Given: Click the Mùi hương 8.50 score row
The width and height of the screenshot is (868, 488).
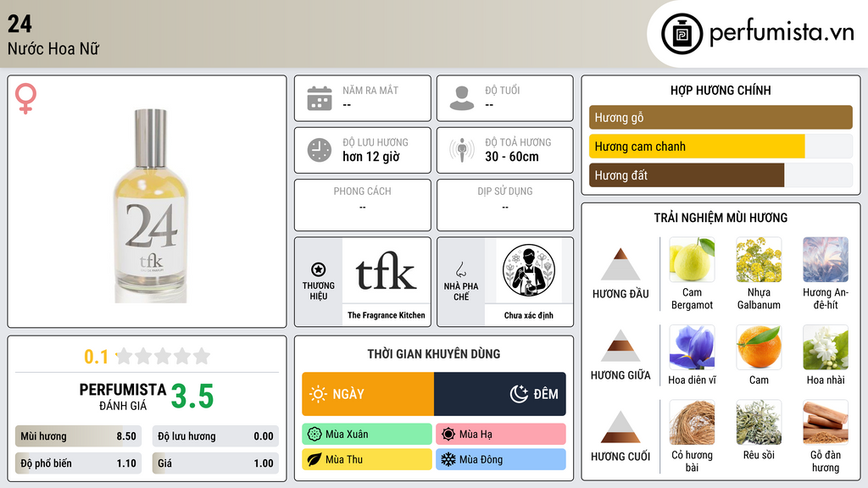Looking at the screenshot, I should point(78,436).
